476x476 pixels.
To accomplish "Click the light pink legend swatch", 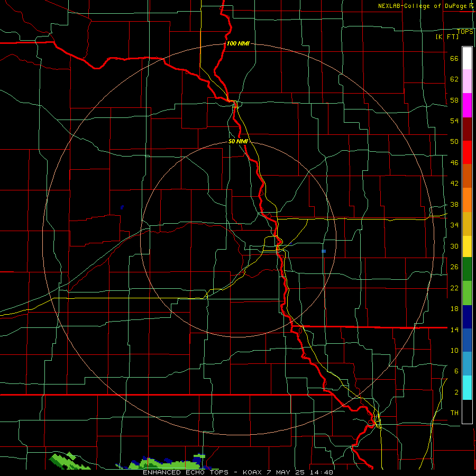I will pyautogui.click(x=467, y=81).
